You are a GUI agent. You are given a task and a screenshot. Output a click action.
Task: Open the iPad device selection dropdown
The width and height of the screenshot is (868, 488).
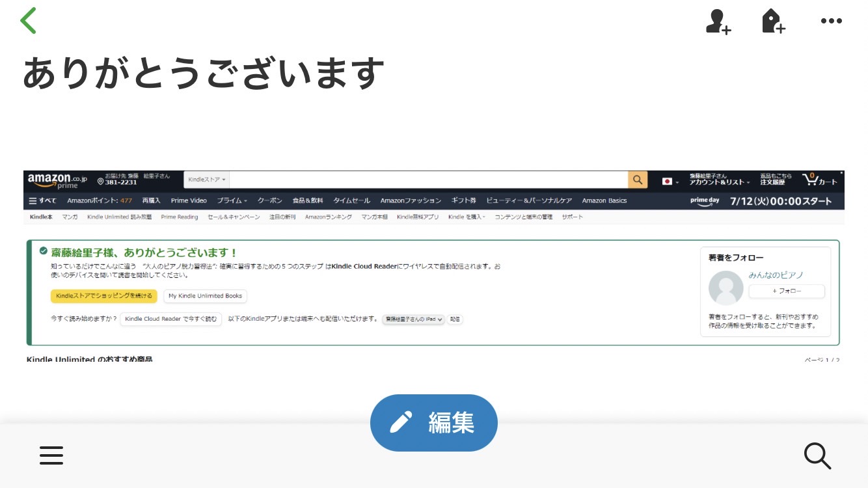click(x=414, y=319)
